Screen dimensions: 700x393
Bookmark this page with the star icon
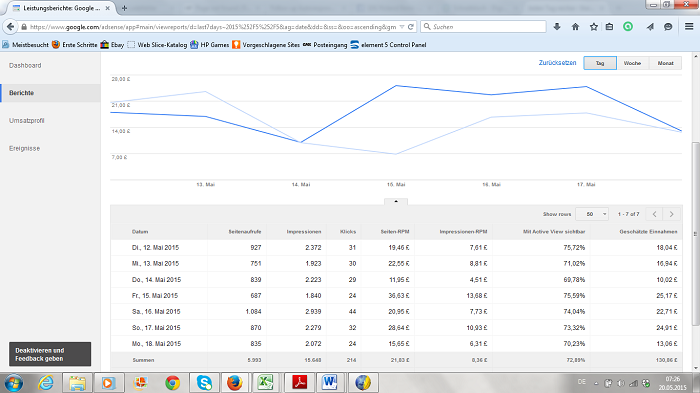point(593,27)
